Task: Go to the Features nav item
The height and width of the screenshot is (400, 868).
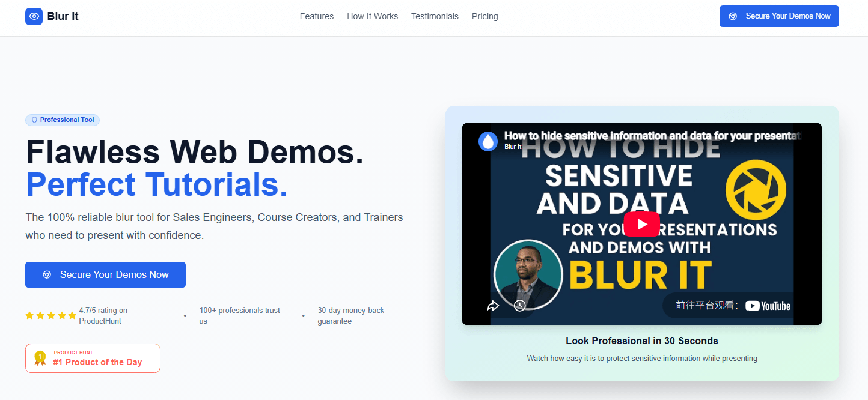Action: tap(317, 16)
